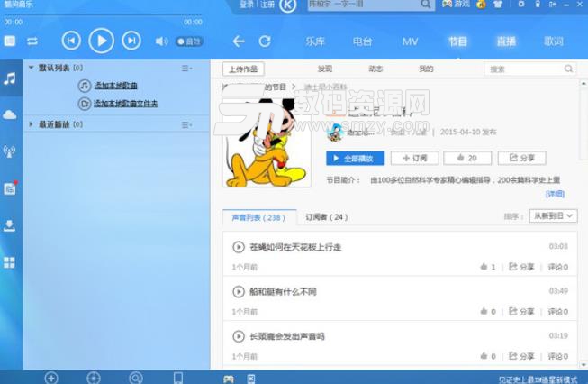Viewport: 588px width, 384px height.
Task: Click the 上传作品 button
Action: [243, 69]
